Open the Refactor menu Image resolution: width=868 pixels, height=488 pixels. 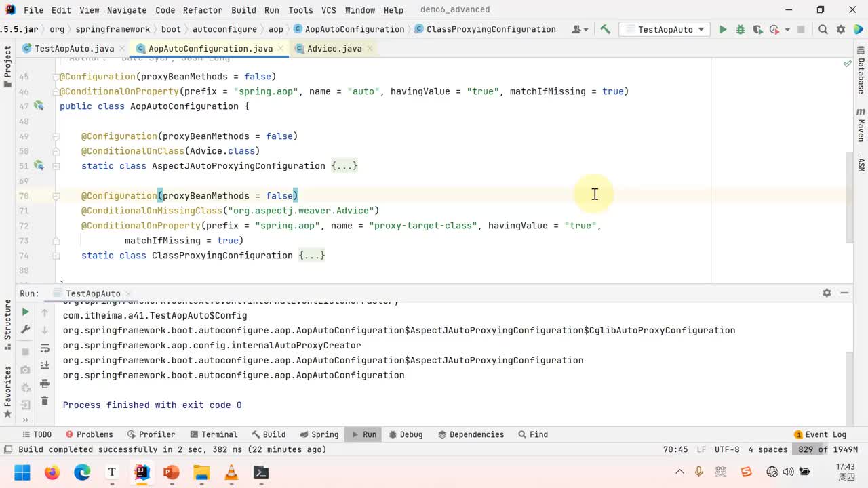click(x=203, y=10)
